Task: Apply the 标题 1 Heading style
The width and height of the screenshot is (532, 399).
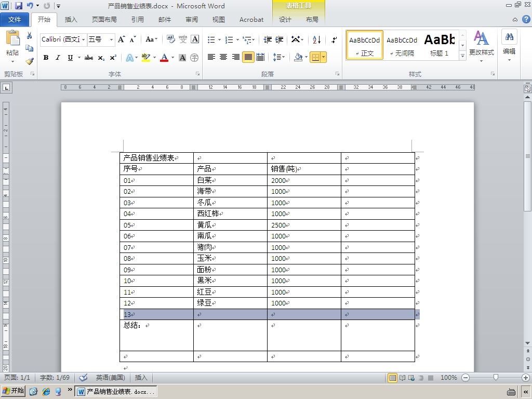Action: pos(440,45)
